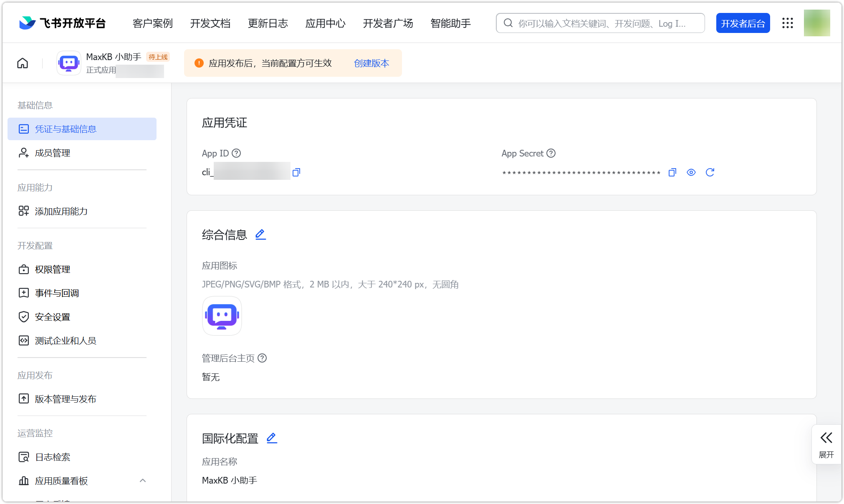Open the 开发文档 navigation item
The height and width of the screenshot is (504, 844).
[210, 24]
